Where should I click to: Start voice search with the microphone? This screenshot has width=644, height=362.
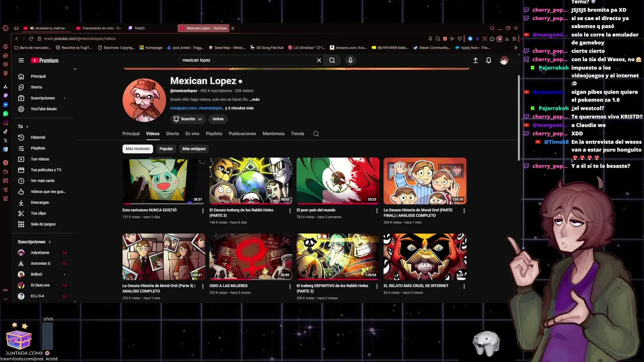350,60
